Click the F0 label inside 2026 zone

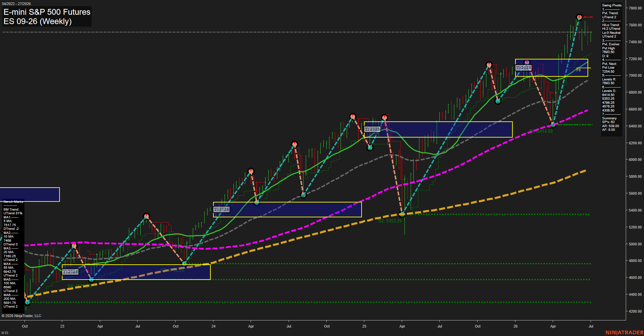click(x=578, y=70)
